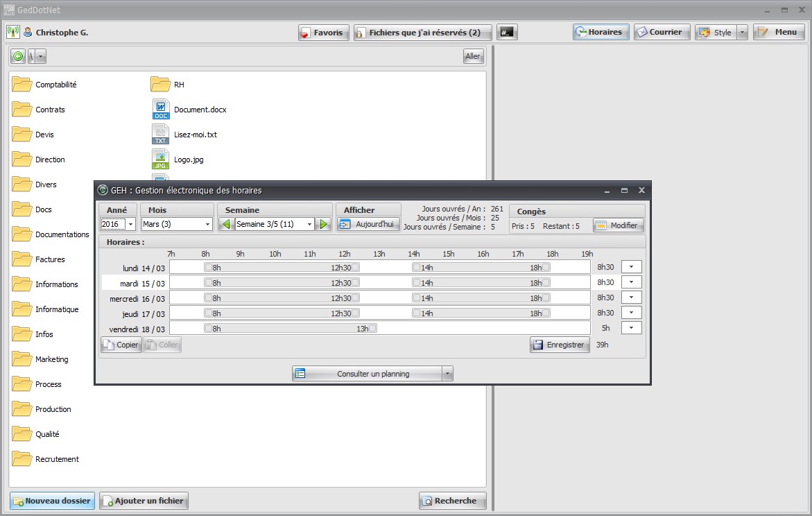
Task: Open the Lisez-moi.txt file icon
Action: point(161,135)
